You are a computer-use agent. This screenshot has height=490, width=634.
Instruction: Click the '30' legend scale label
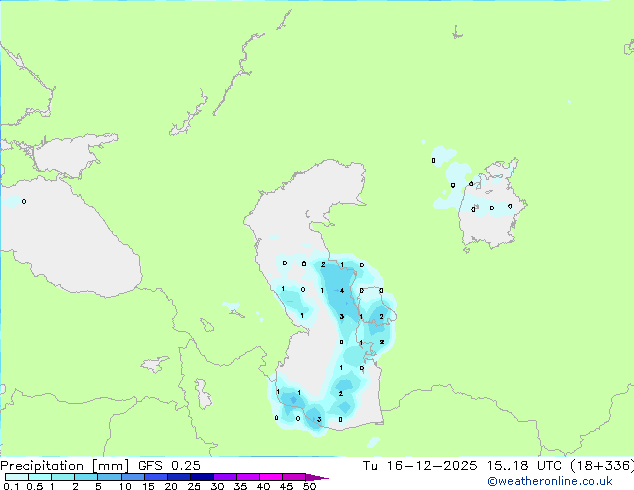(218, 486)
